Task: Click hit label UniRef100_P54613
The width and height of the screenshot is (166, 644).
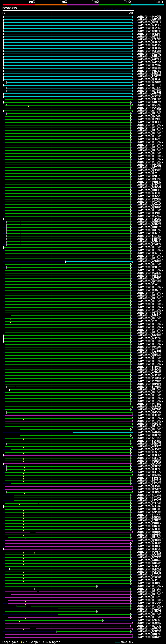Action: 149,284
